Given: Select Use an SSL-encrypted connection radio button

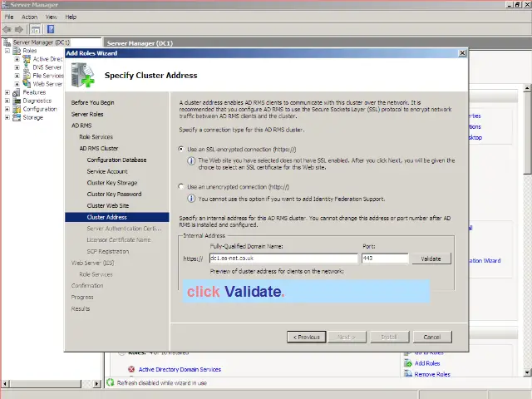Looking at the screenshot, I should point(181,149).
